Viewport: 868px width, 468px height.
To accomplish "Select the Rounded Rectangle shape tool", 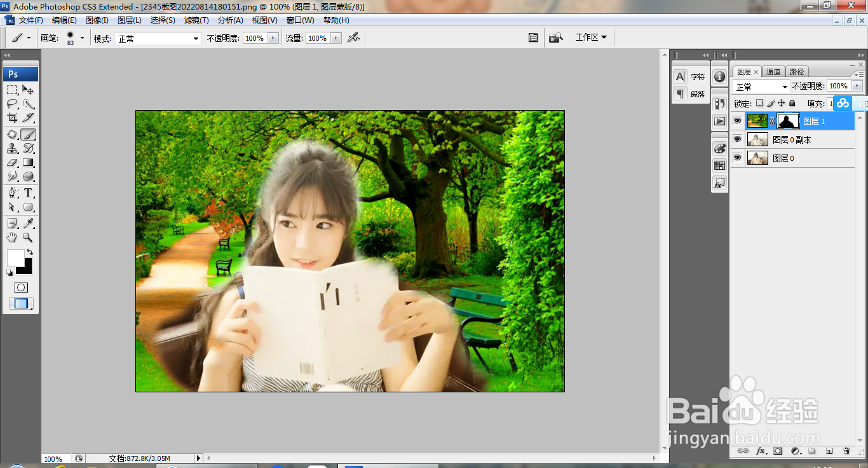I will pos(29,207).
